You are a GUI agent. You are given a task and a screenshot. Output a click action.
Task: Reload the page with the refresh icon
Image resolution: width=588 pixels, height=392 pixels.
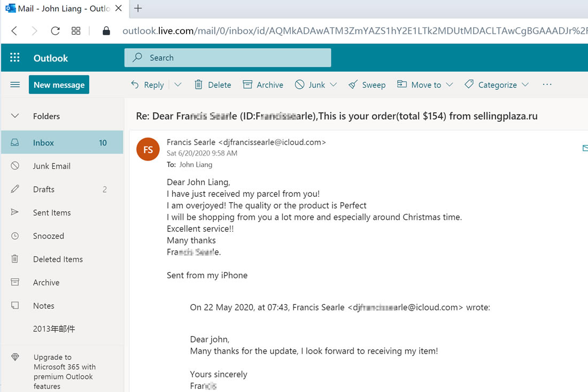coord(55,31)
